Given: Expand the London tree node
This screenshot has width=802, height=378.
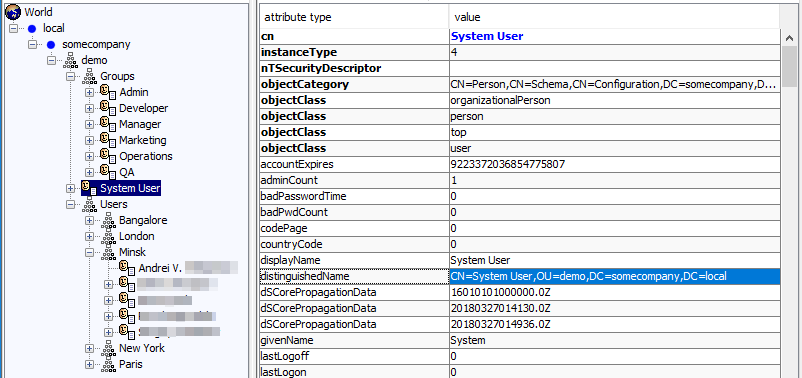Looking at the screenshot, I should [90, 236].
